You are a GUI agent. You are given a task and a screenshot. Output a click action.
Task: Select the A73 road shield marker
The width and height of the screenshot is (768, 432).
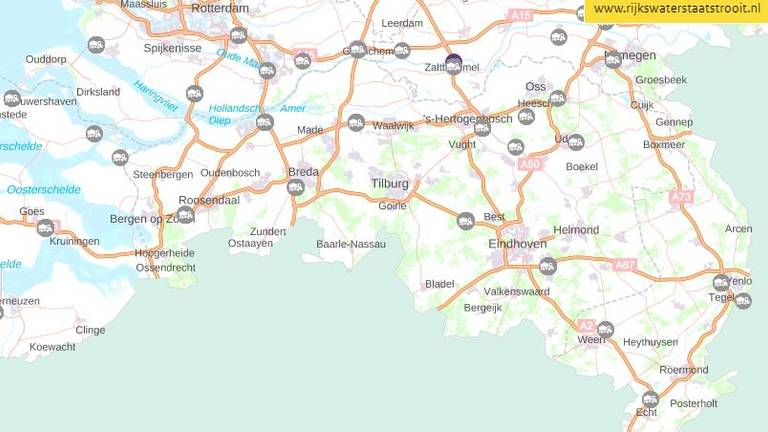[681, 197]
